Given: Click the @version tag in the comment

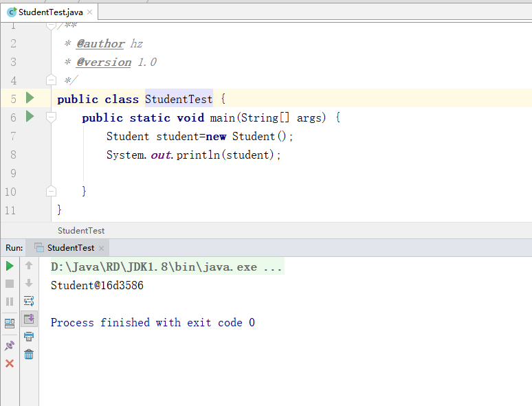Looking at the screenshot, I should coord(104,63).
